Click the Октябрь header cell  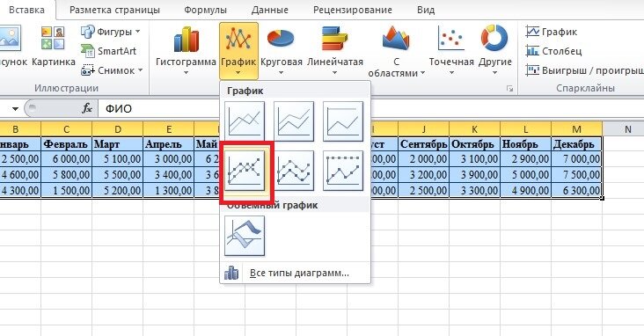pyautogui.click(x=474, y=144)
